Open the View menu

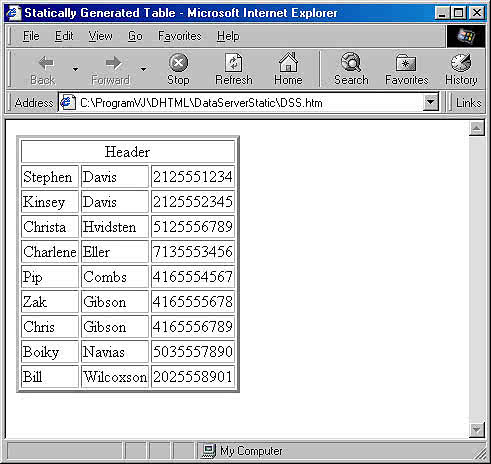coord(100,36)
